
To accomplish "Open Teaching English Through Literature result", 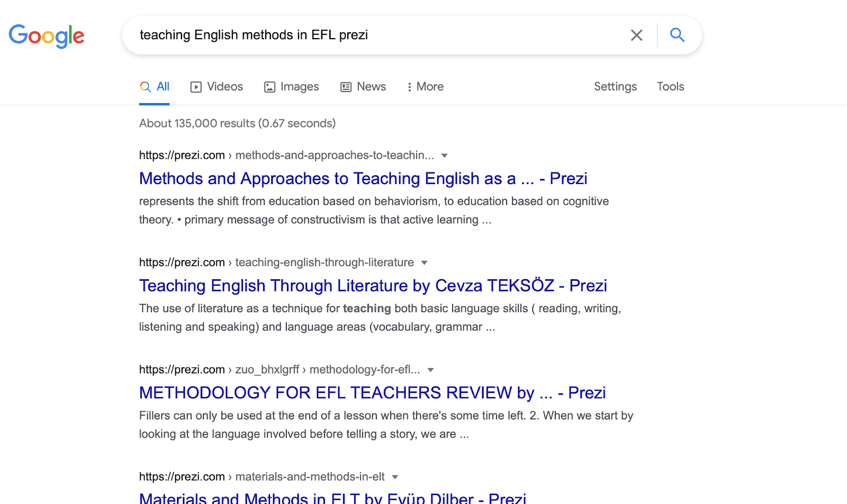I will (373, 286).
